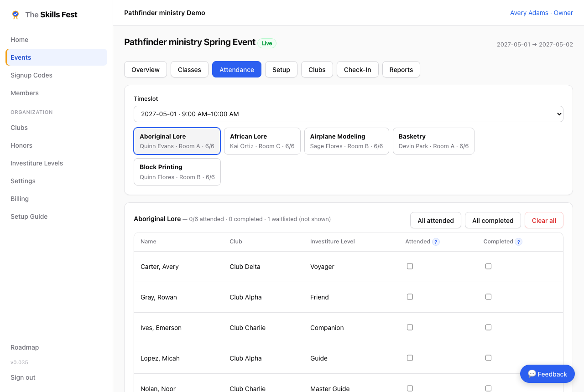Select the Airplane Modeling class card
This screenshot has height=392, width=584.
pyautogui.click(x=347, y=141)
